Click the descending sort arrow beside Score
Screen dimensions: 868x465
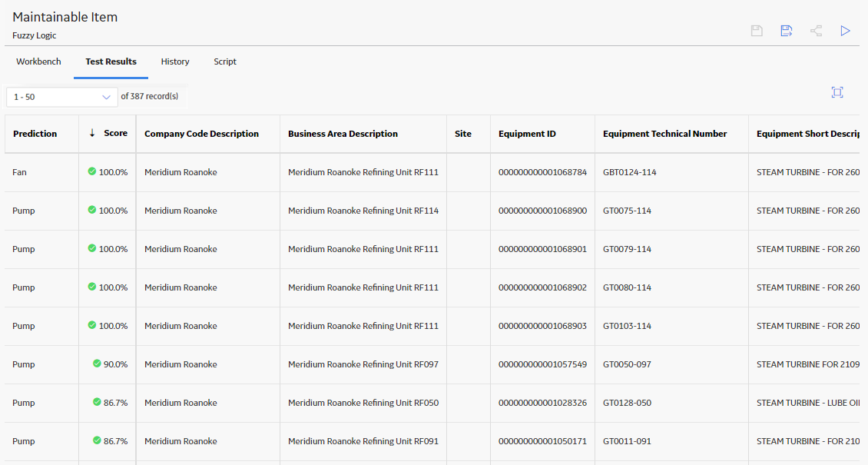click(92, 133)
